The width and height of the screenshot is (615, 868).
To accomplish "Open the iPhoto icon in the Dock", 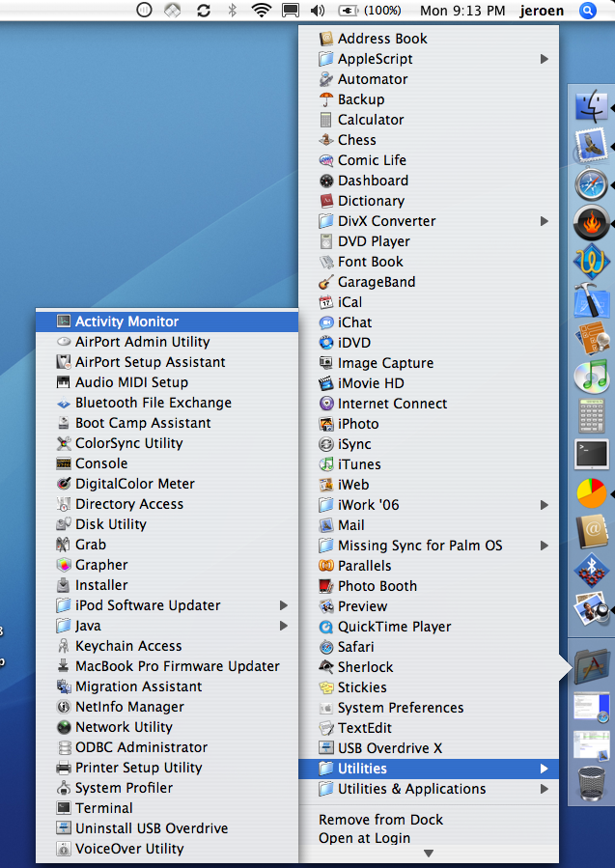I will [592, 608].
